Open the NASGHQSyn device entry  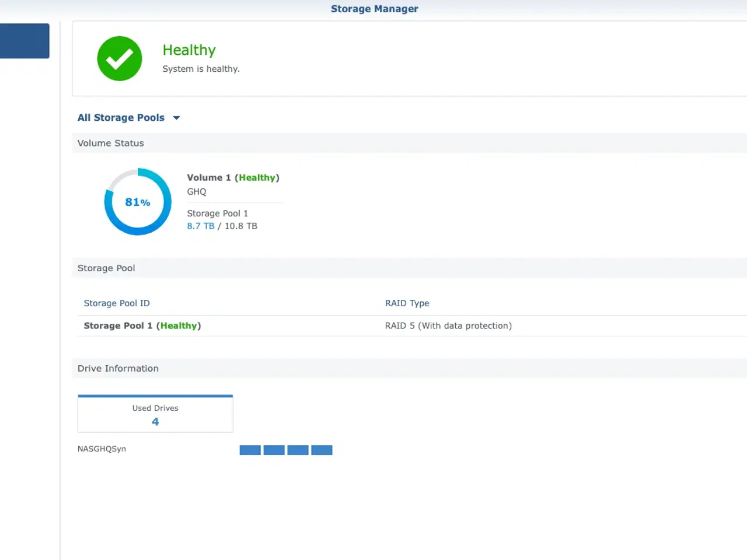coord(102,449)
